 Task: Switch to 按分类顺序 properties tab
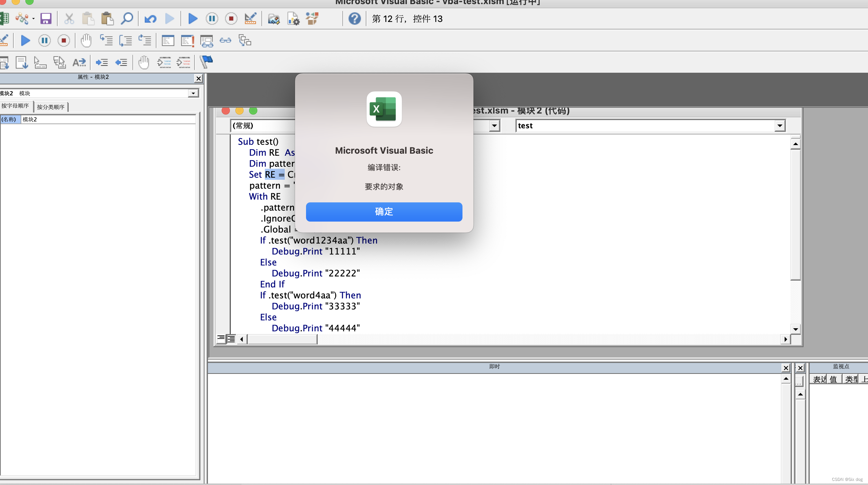(x=51, y=107)
